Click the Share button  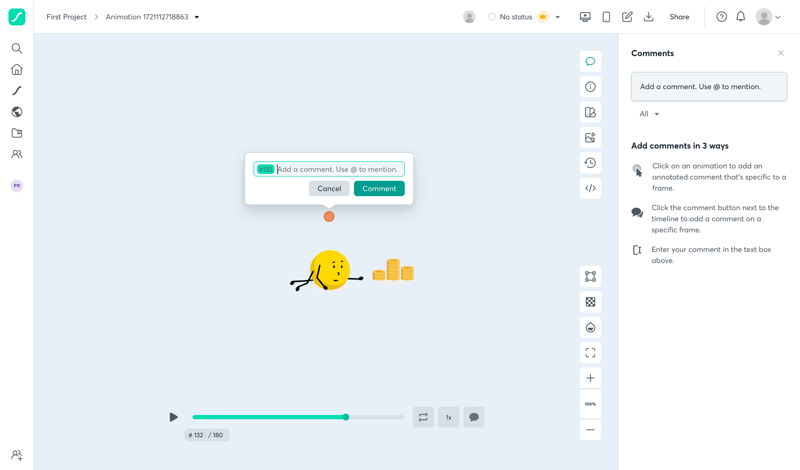click(679, 17)
